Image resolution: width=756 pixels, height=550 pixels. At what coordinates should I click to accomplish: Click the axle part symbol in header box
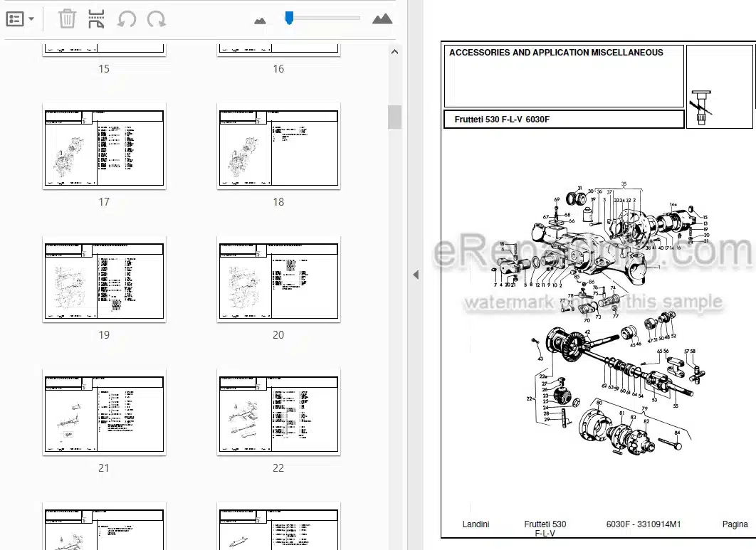pos(702,107)
